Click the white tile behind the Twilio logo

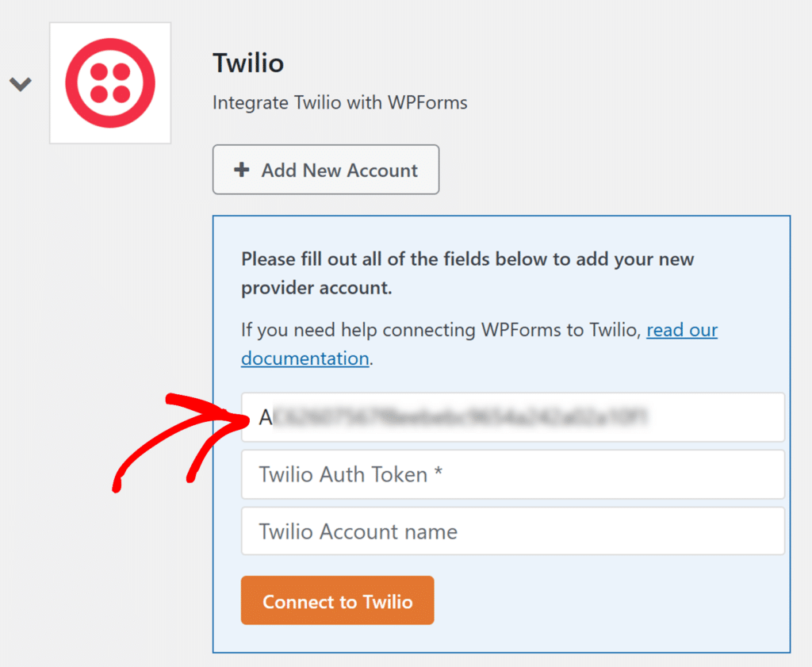click(x=110, y=82)
